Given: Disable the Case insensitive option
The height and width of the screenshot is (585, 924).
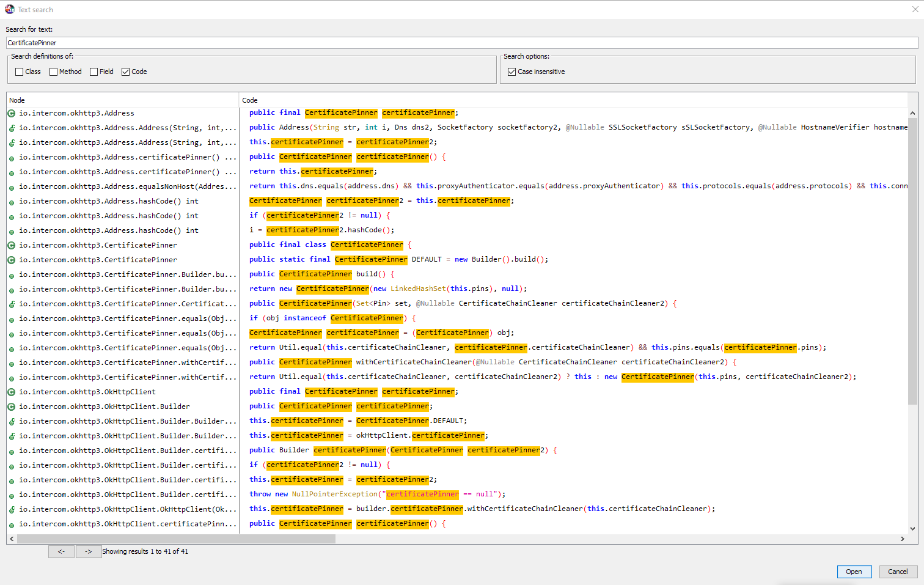Looking at the screenshot, I should tap(512, 72).
